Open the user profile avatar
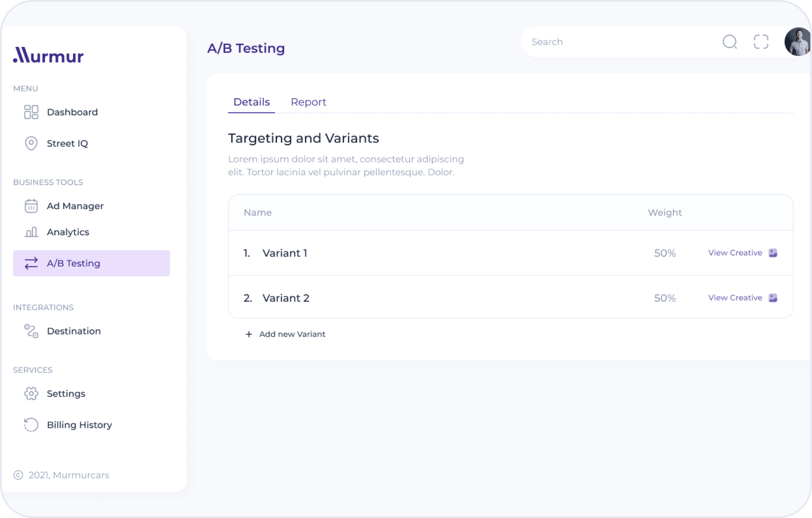The height and width of the screenshot is (518, 812). click(x=797, y=42)
